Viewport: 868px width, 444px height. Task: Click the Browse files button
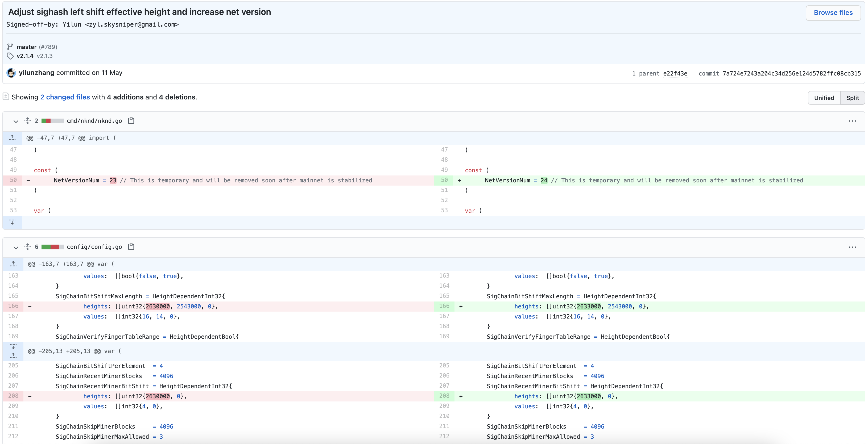tap(833, 13)
